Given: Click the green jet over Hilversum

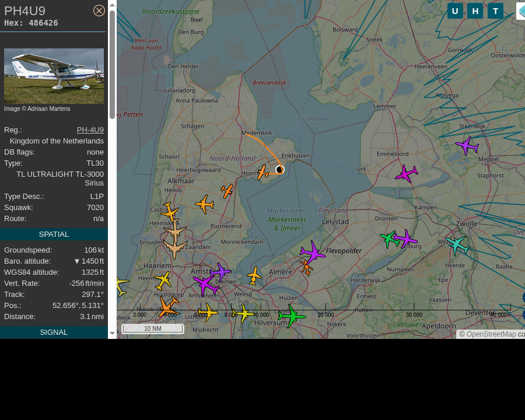Looking at the screenshot, I should (292, 316).
